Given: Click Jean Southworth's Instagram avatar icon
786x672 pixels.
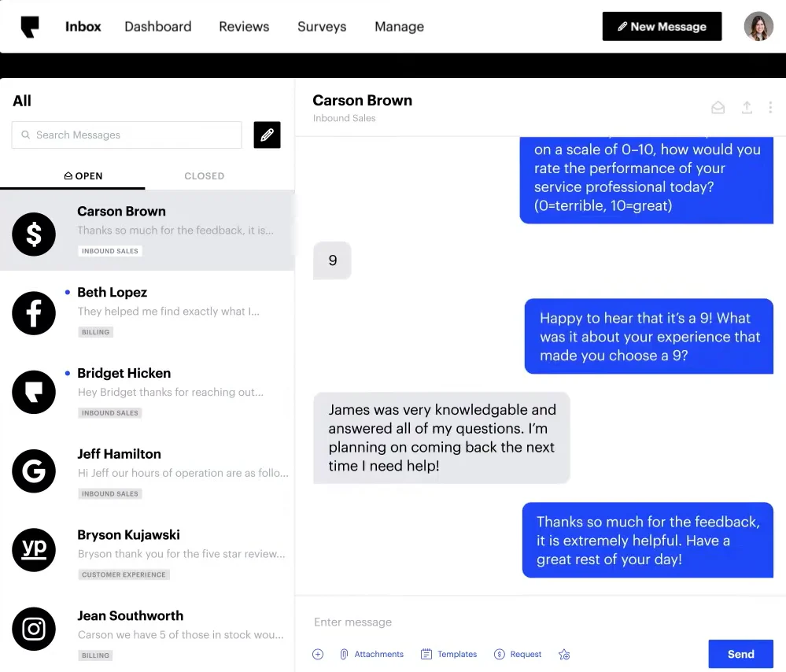Looking at the screenshot, I should tap(34, 629).
